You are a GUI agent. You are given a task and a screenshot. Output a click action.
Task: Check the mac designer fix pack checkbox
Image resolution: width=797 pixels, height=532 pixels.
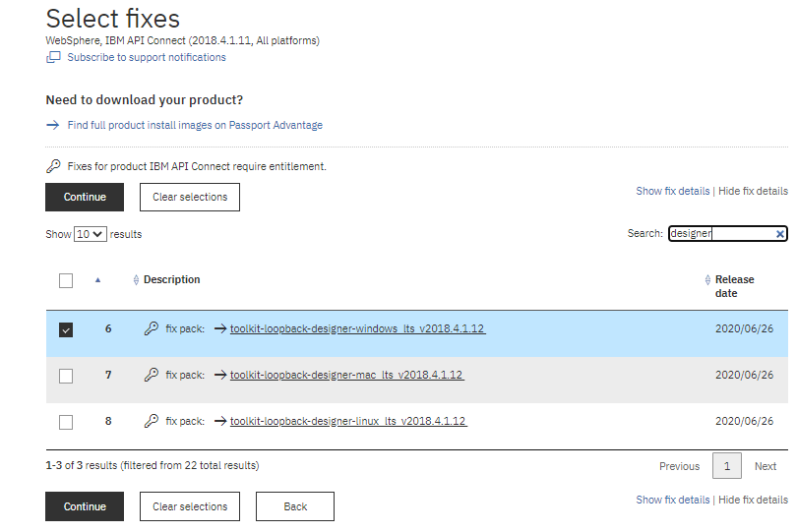point(66,376)
